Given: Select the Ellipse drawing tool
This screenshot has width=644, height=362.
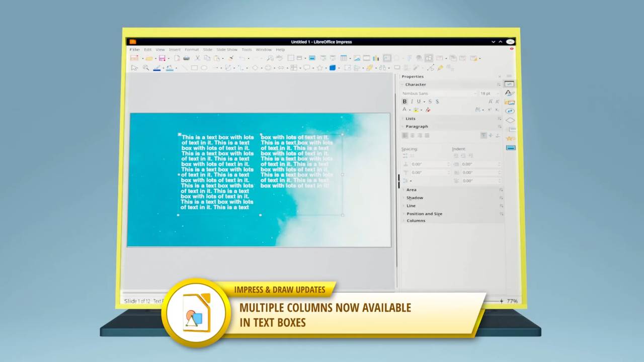Looking at the screenshot, I should [204, 68].
